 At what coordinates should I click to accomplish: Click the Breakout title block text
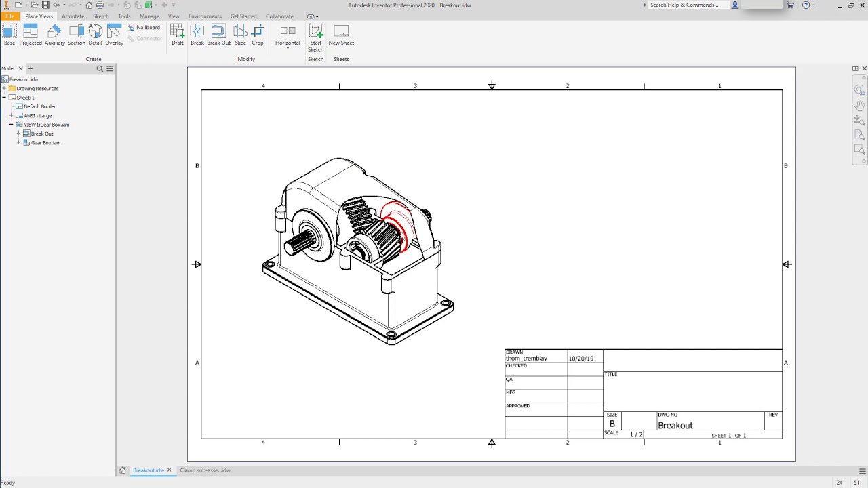coord(675,426)
